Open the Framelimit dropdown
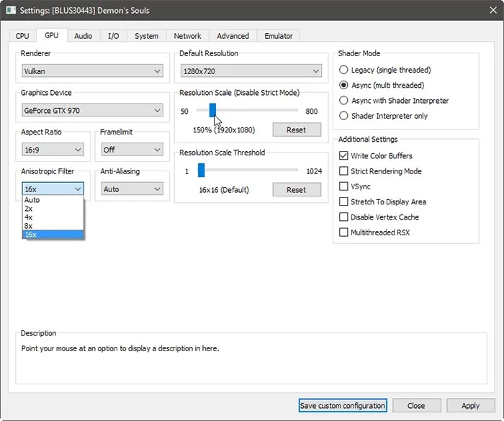The width and height of the screenshot is (504, 421). coord(132,150)
